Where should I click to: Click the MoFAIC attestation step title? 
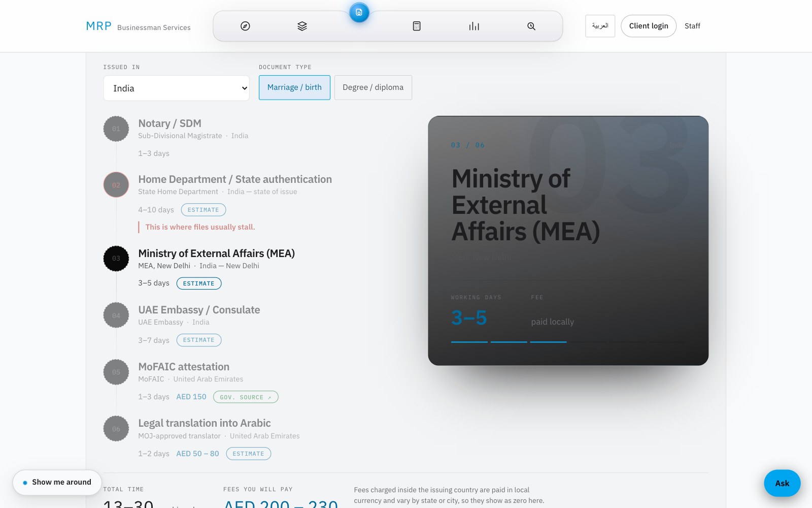[184, 367]
